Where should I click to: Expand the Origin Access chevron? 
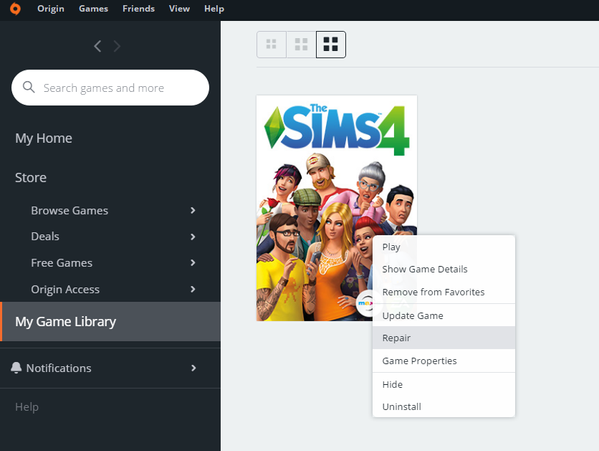point(193,289)
